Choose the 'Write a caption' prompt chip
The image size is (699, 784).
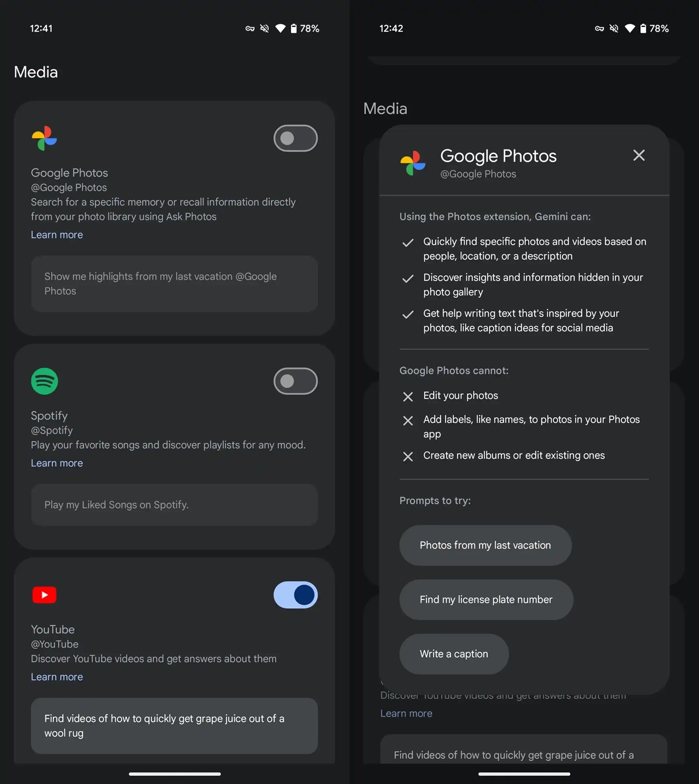(x=454, y=654)
